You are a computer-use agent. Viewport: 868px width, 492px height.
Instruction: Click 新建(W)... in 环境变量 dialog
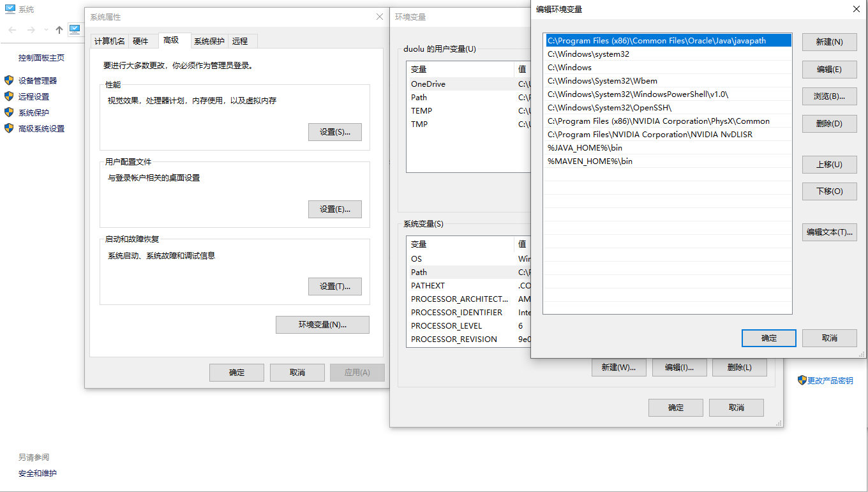(x=618, y=368)
